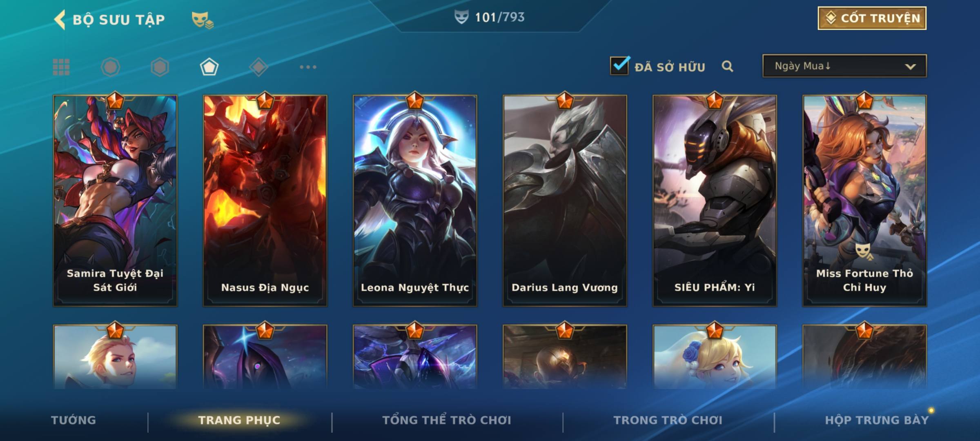Select the first round rarity filter
The image size is (980, 441).
(x=110, y=67)
